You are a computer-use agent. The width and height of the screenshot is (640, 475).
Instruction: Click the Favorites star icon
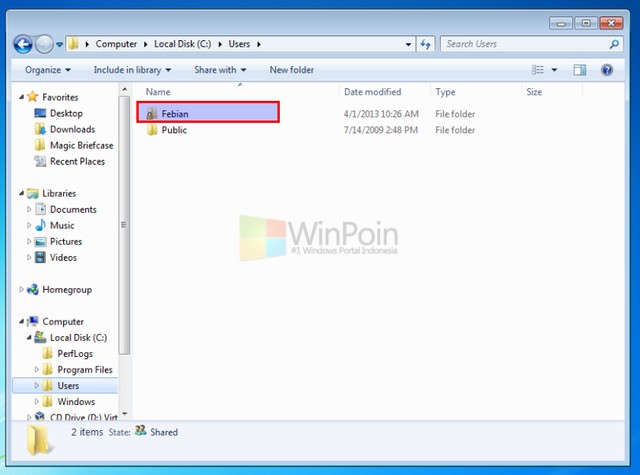point(32,97)
